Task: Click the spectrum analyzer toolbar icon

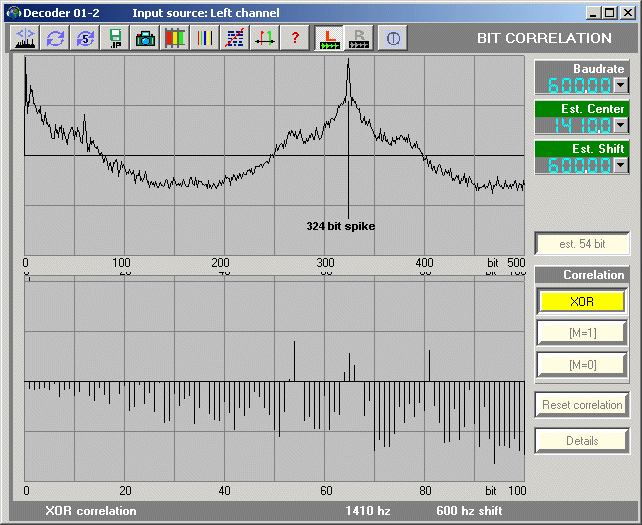Action: [24, 38]
